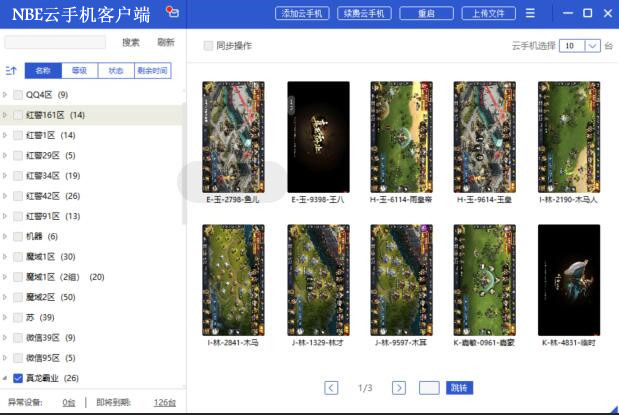
Task: Check the 红警29区 group checkbox
Action: pyautogui.click(x=18, y=155)
